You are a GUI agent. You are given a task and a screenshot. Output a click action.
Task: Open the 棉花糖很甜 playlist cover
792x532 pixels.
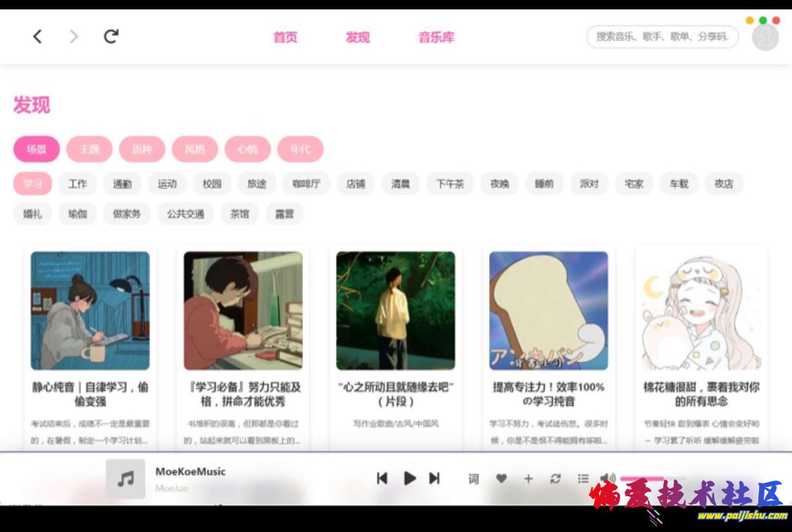point(701,310)
